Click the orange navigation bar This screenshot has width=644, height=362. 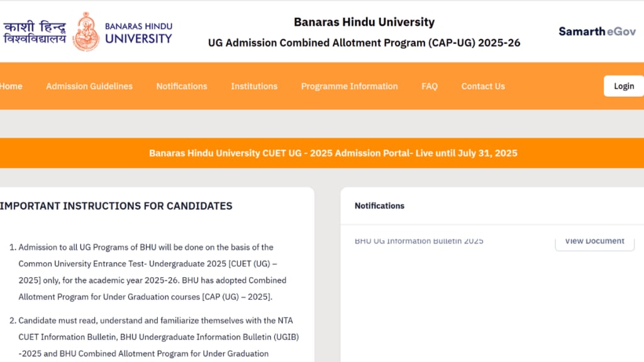[x=322, y=86]
